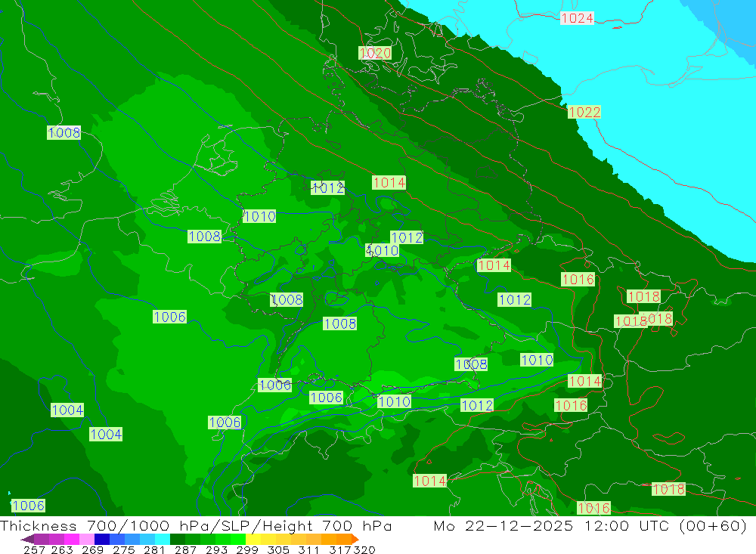Screen dimensions: 756x554
Task: Click the legend value 263
Action: click(x=62, y=549)
